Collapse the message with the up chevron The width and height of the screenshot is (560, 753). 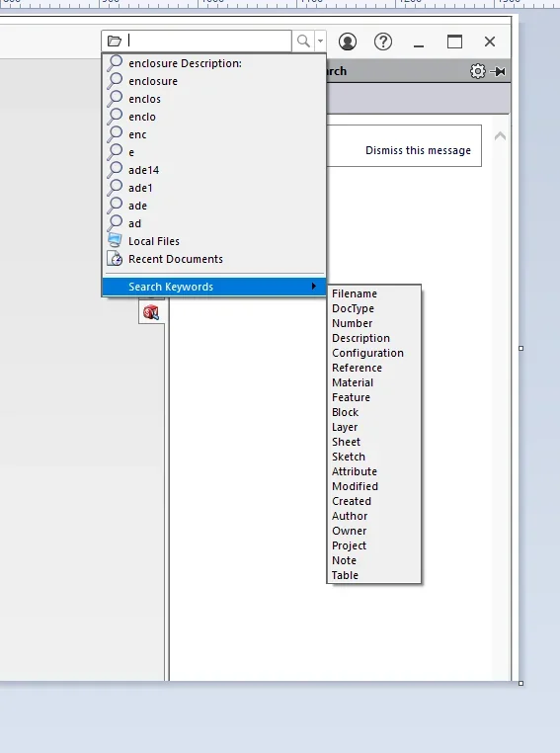[500, 136]
